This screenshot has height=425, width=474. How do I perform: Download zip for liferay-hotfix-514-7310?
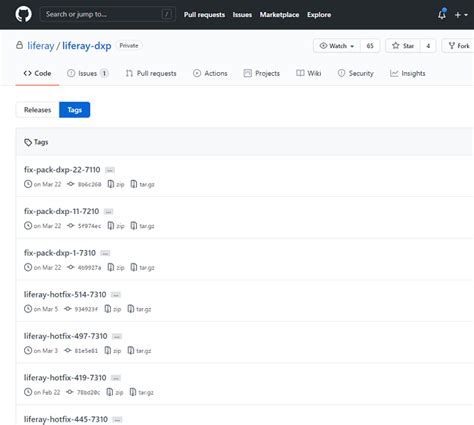(113, 309)
